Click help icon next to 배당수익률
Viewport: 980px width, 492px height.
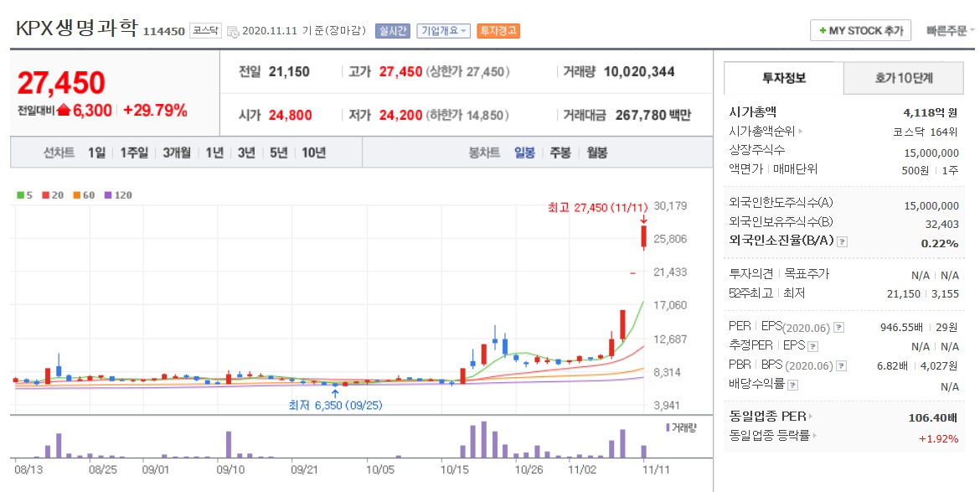(x=792, y=385)
